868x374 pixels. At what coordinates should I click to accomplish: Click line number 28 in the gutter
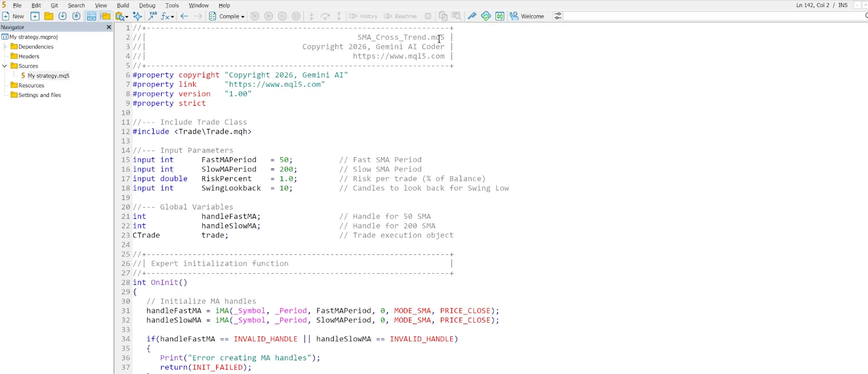[x=125, y=282]
